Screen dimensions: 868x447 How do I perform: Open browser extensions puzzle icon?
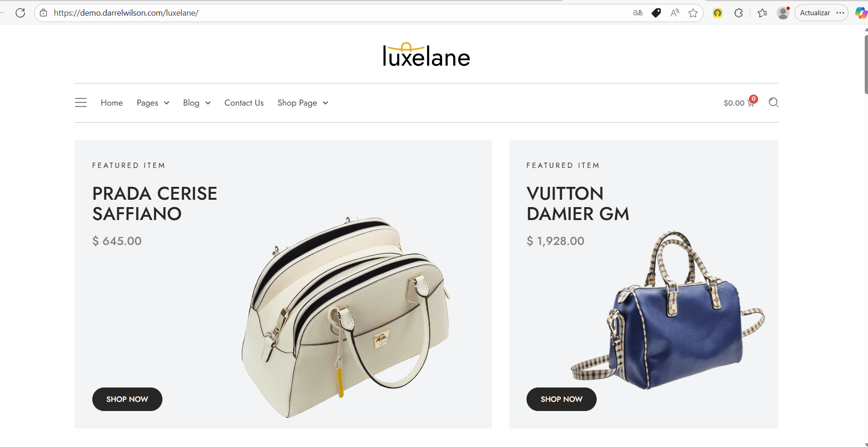[738, 13]
